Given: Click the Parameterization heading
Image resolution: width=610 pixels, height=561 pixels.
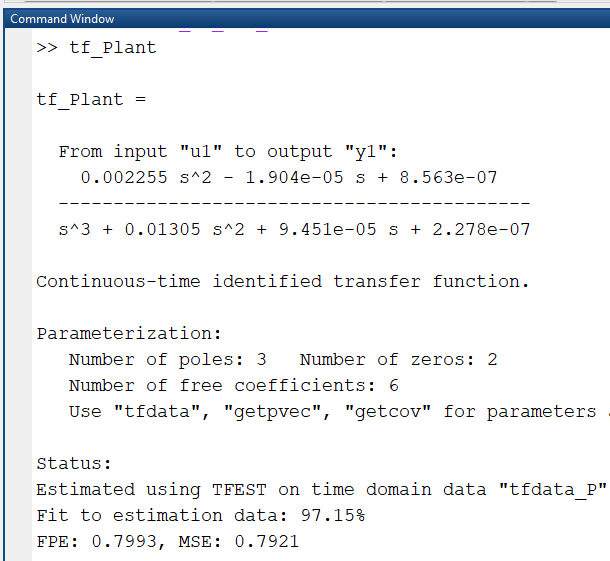Looking at the screenshot, I should 129,334.
